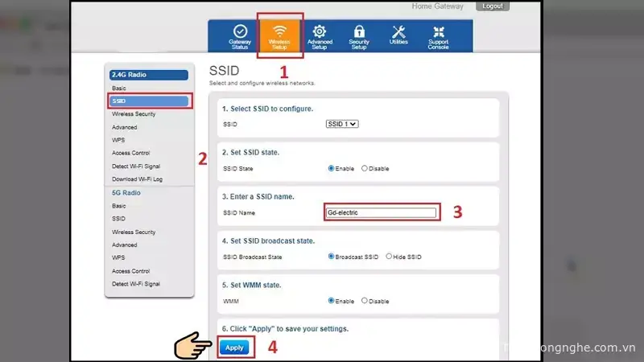Click the Wireless Setup Wi-Fi icon

click(x=280, y=32)
